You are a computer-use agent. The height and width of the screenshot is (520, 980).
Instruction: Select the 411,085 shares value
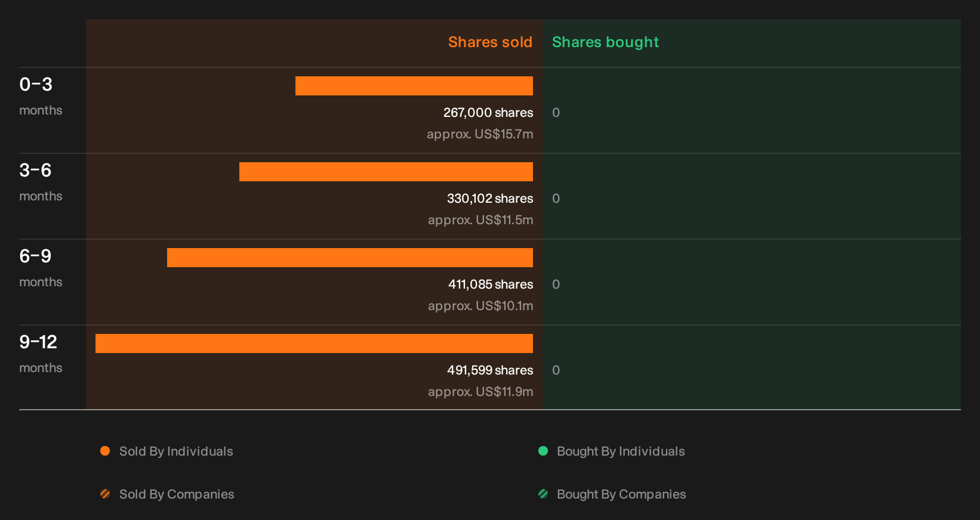point(491,284)
